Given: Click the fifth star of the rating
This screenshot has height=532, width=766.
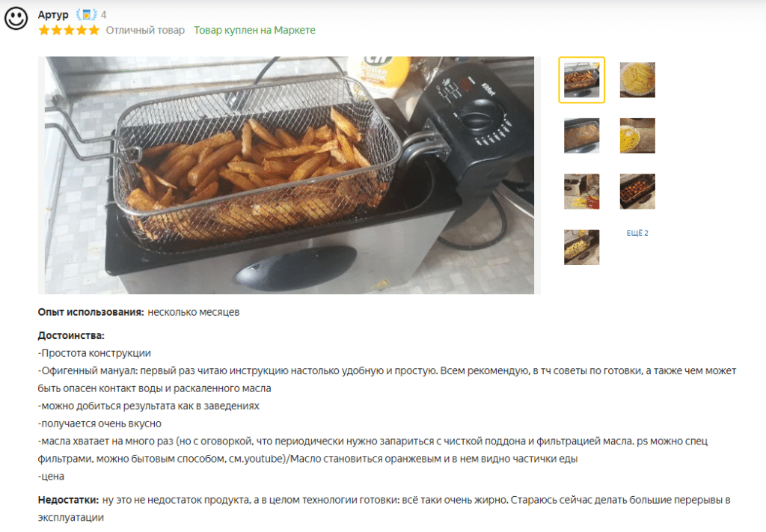Looking at the screenshot, I should pyautogui.click(x=94, y=30).
